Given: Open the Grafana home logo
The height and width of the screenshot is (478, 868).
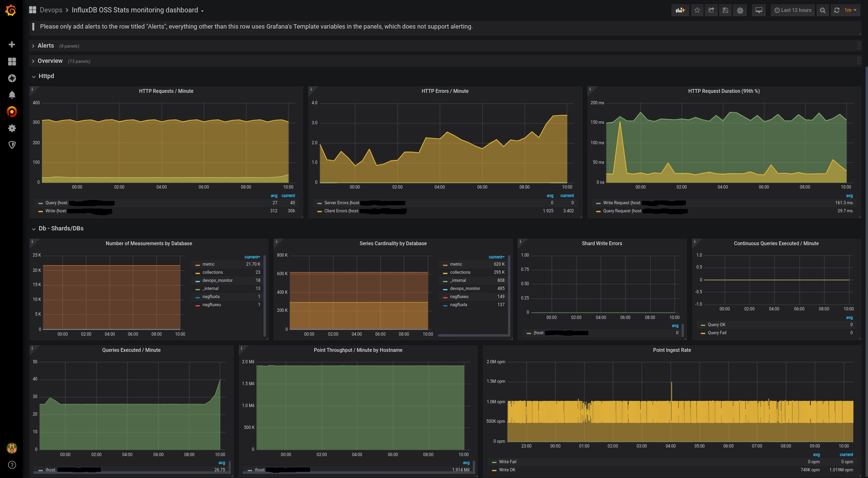Looking at the screenshot, I should pos(11,10).
